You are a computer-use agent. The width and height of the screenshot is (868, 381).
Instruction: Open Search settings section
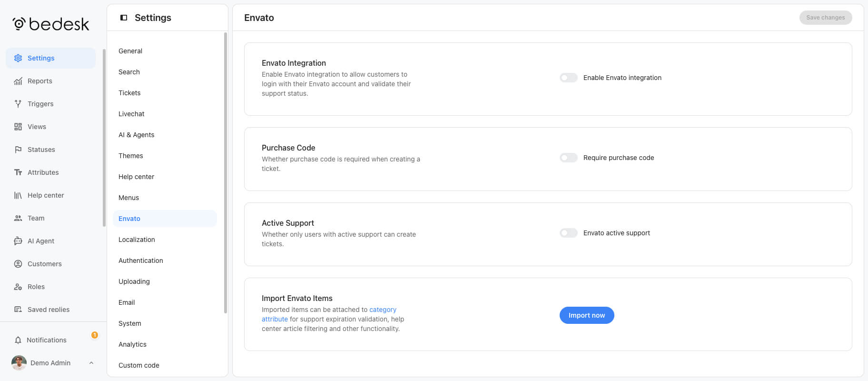tap(165, 72)
